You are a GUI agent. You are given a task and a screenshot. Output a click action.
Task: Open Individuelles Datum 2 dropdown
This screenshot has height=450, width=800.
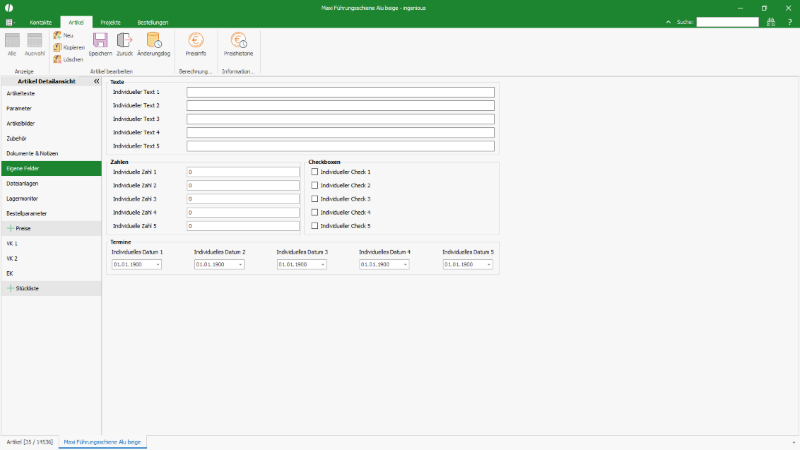(x=240, y=264)
